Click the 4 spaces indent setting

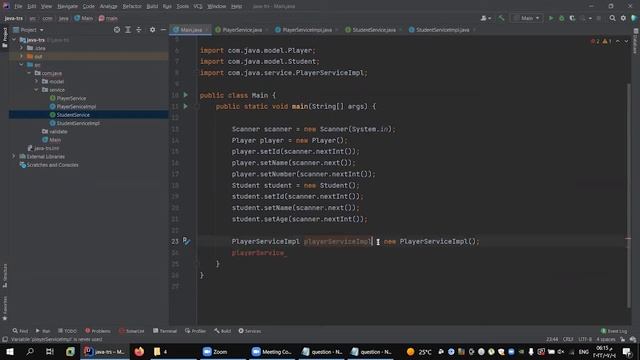tap(606, 339)
